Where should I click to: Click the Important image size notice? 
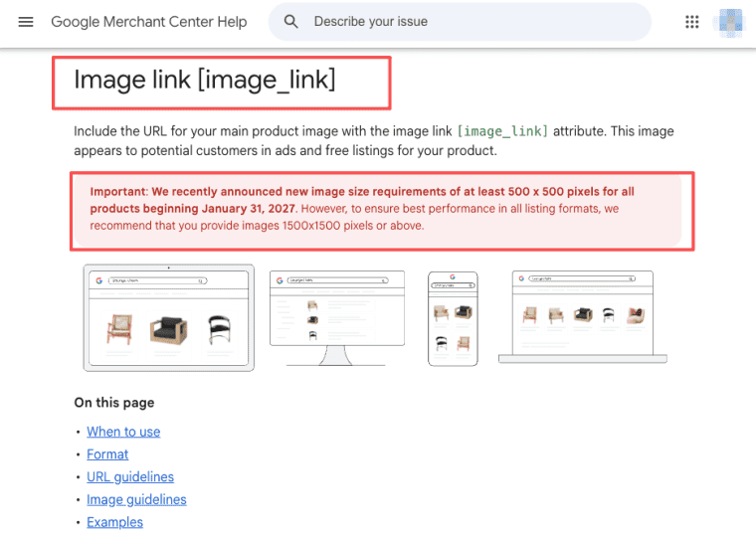click(x=378, y=209)
